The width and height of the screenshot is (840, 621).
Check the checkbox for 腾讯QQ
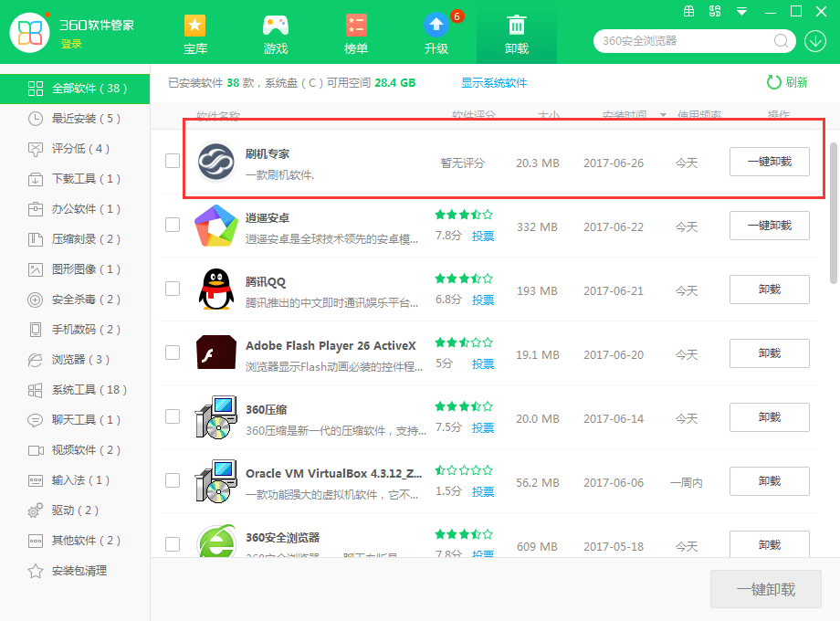172,289
